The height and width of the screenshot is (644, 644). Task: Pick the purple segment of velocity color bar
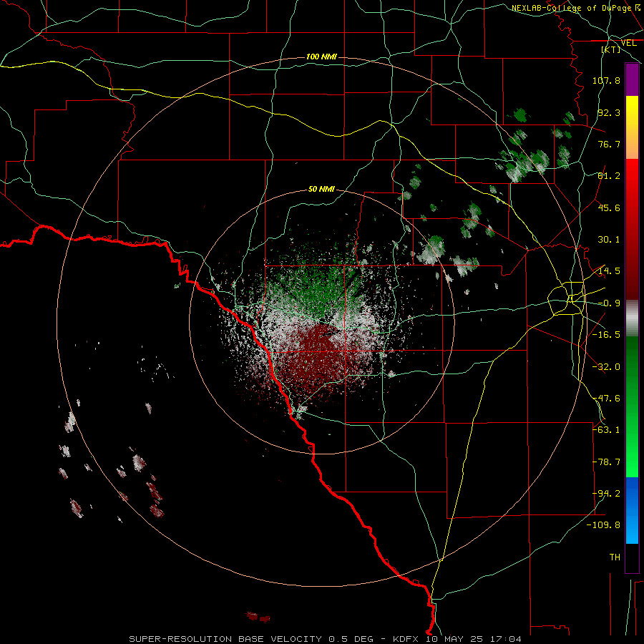tap(632, 80)
